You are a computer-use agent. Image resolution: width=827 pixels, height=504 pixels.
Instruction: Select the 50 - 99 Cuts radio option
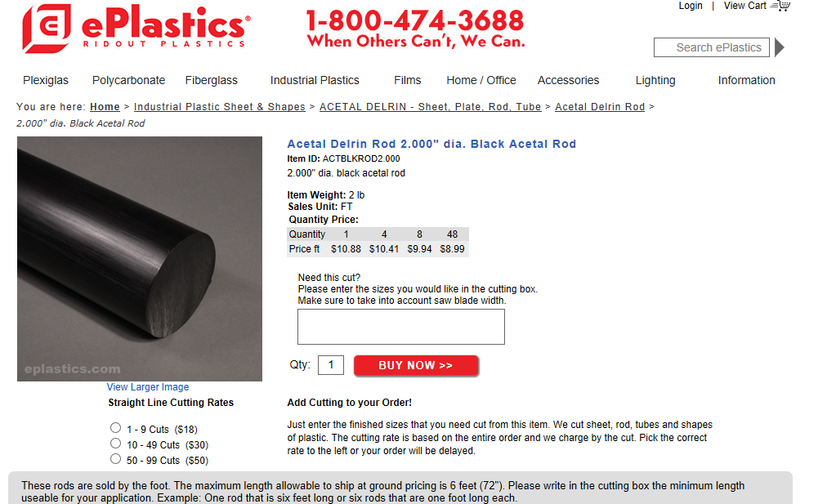[115, 458]
